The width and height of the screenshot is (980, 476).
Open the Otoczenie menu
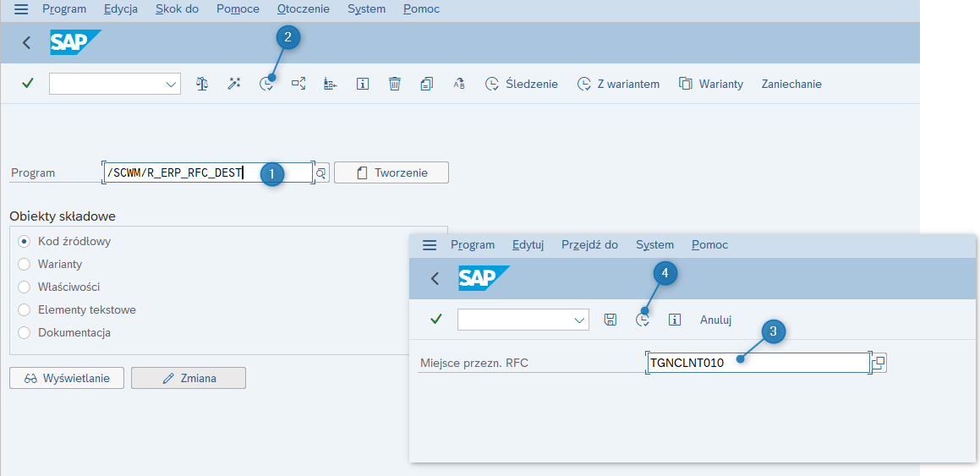coord(303,9)
